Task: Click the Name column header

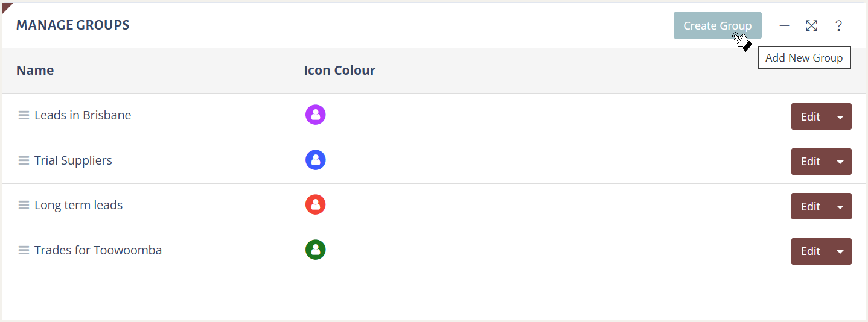Action: (x=35, y=71)
